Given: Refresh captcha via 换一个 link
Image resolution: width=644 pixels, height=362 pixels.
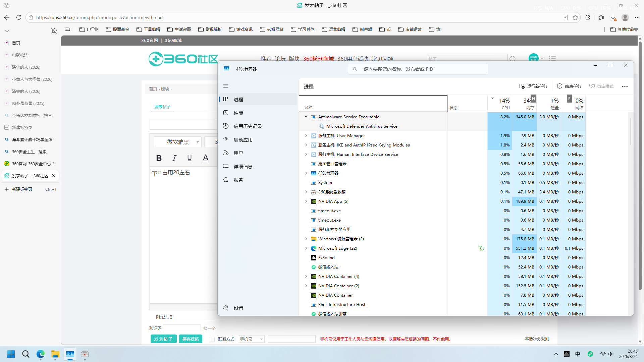Looking at the screenshot, I should click(x=209, y=328).
